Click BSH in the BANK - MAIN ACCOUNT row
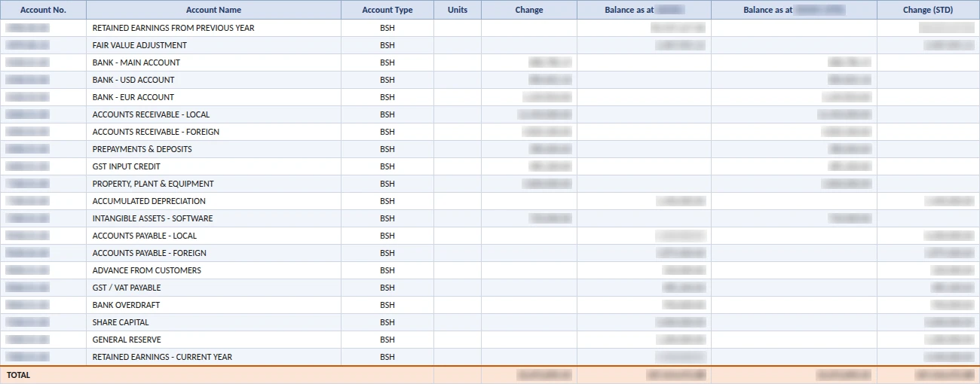This screenshot has height=384, width=980. [x=387, y=62]
